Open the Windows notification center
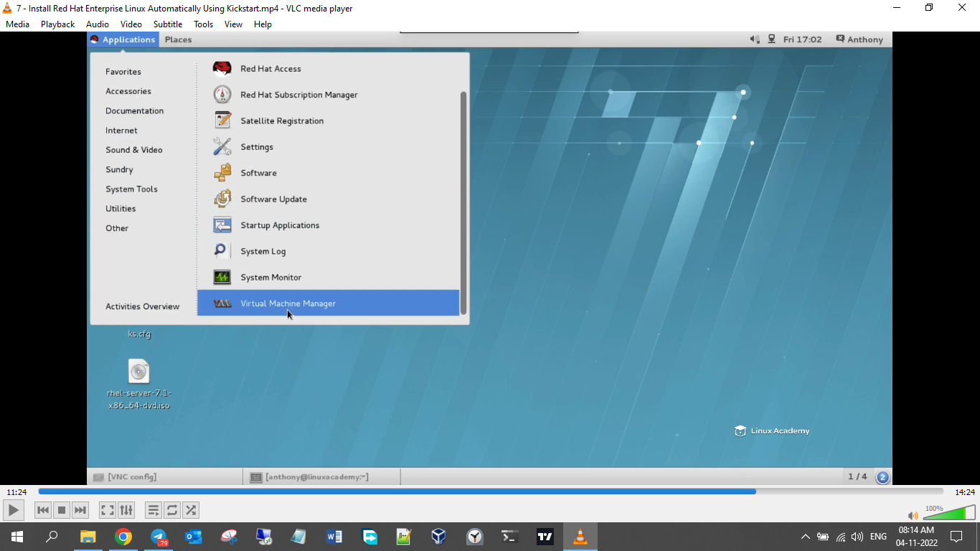 tap(956, 537)
